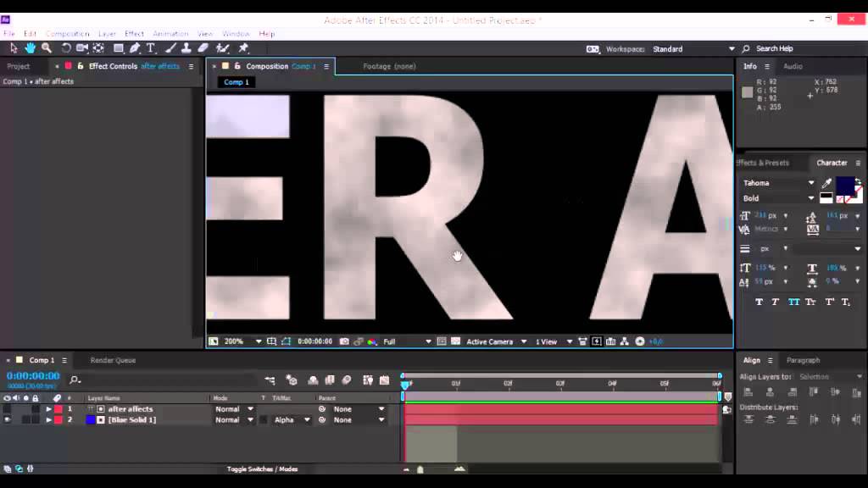
Task: Expand the Blue Solid 1 layer properties
Action: click(48, 420)
